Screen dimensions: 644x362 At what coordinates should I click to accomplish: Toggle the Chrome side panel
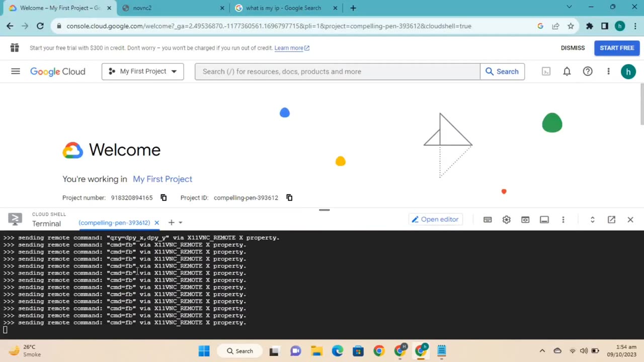pyautogui.click(x=605, y=26)
